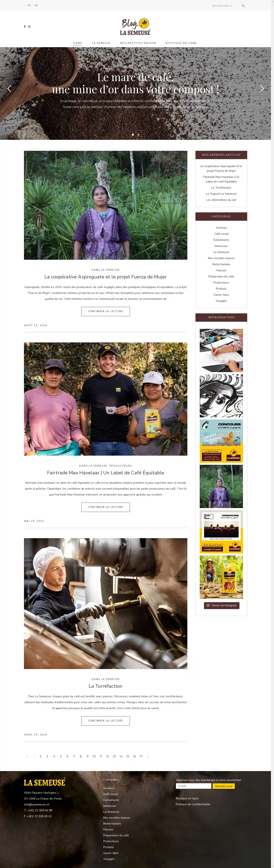Open the Facebook icon in header

(25, 27)
